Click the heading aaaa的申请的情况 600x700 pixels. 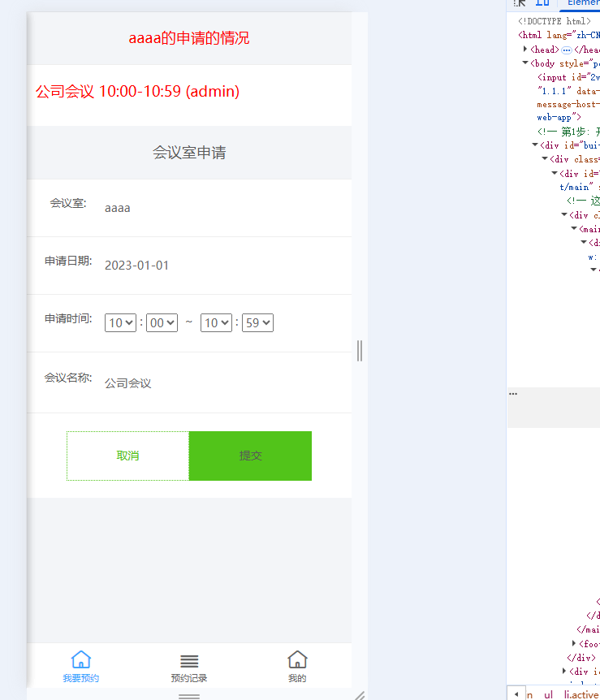tap(189, 38)
